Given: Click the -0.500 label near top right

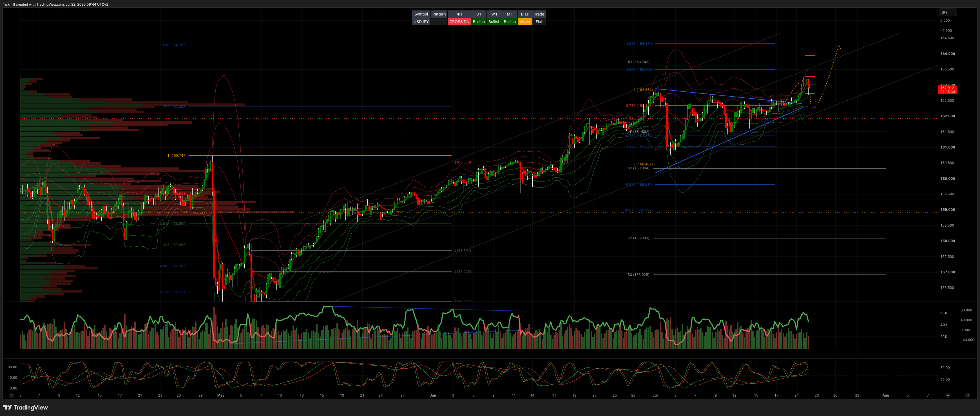Looking at the screenshot, I should (x=946, y=30).
